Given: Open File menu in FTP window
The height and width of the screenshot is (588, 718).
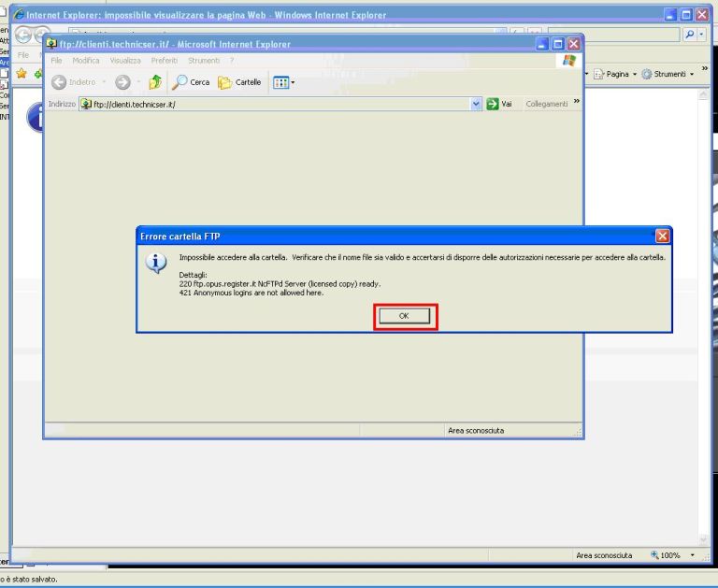Looking at the screenshot, I should point(56,61).
